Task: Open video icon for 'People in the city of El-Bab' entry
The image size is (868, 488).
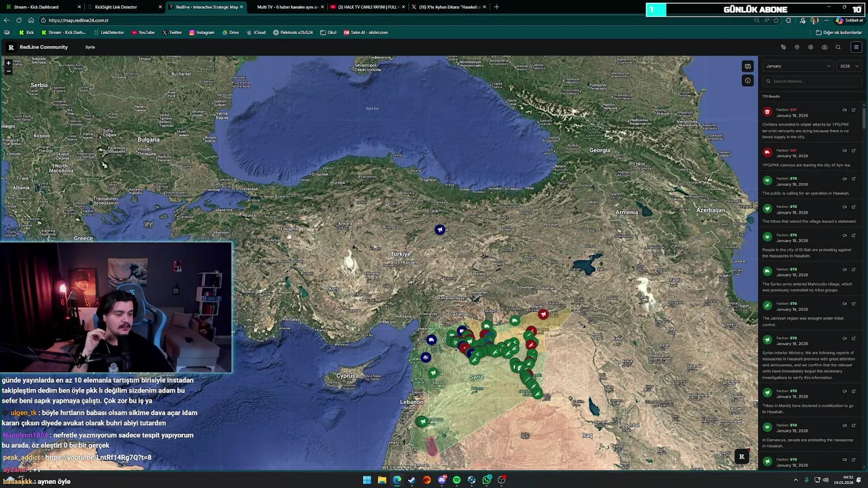Action: 845,235
